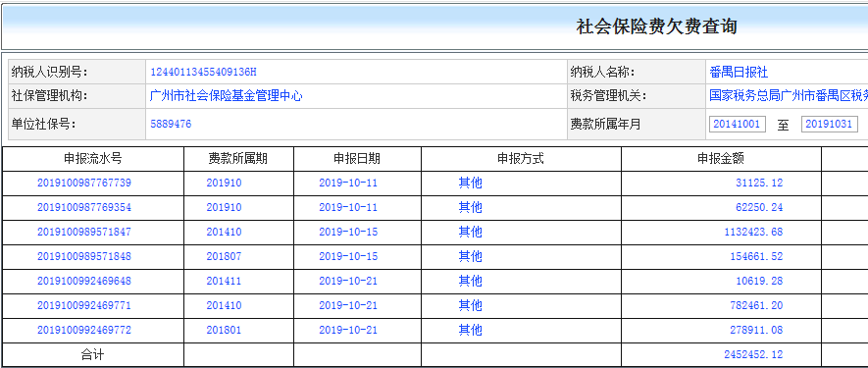Click the 申报日期 column header
Viewport: 868px width, 368px height.
(357, 159)
